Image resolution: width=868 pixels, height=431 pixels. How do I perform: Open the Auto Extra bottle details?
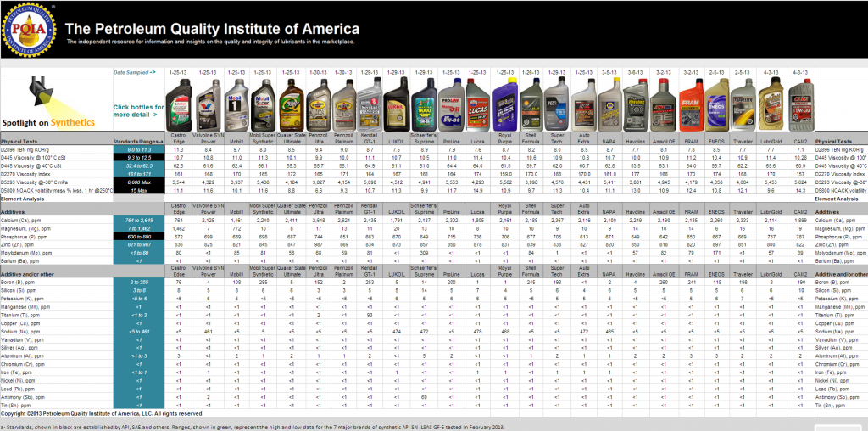[x=583, y=104]
